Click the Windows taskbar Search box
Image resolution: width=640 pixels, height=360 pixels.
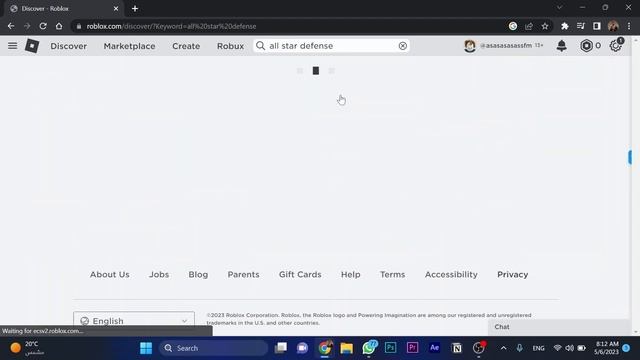tap(213, 348)
